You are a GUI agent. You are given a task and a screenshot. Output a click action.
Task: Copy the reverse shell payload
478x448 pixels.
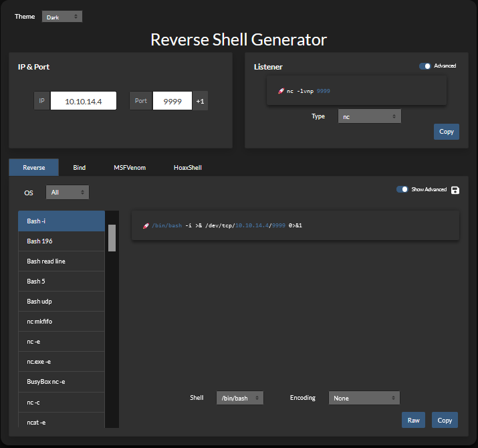445,420
